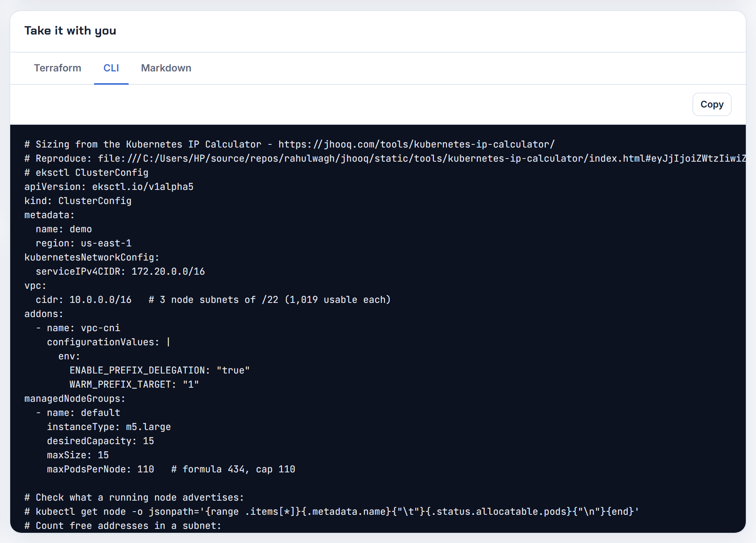Image resolution: width=756 pixels, height=543 pixels.
Task: Click the 'configurationValues: |' line
Action: [x=109, y=342]
